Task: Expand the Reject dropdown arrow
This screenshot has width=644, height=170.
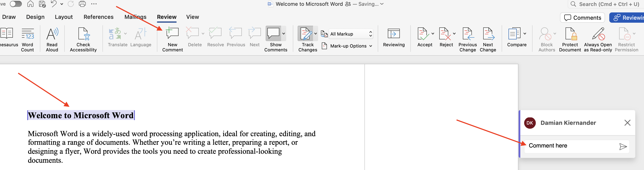Action: (x=454, y=34)
